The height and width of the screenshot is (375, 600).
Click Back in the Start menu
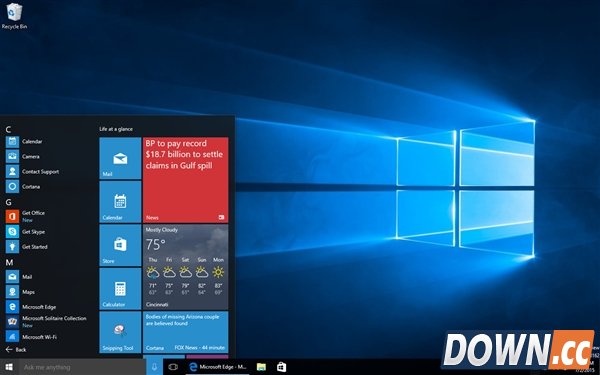point(16,350)
